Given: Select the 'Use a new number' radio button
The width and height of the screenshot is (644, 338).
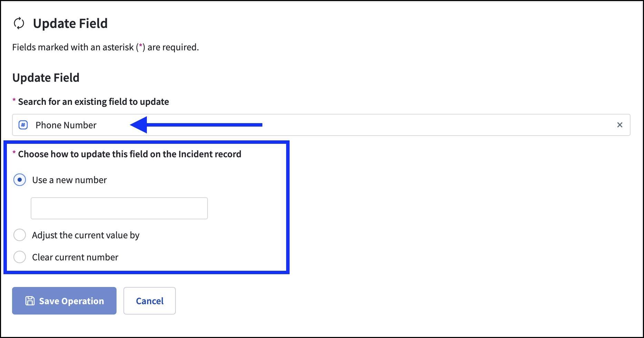Looking at the screenshot, I should click(x=20, y=180).
